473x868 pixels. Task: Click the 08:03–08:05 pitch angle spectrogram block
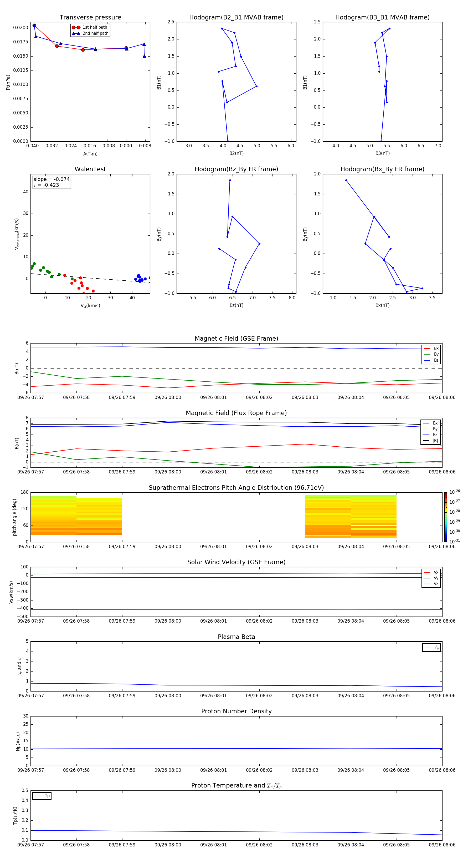(x=351, y=516)
